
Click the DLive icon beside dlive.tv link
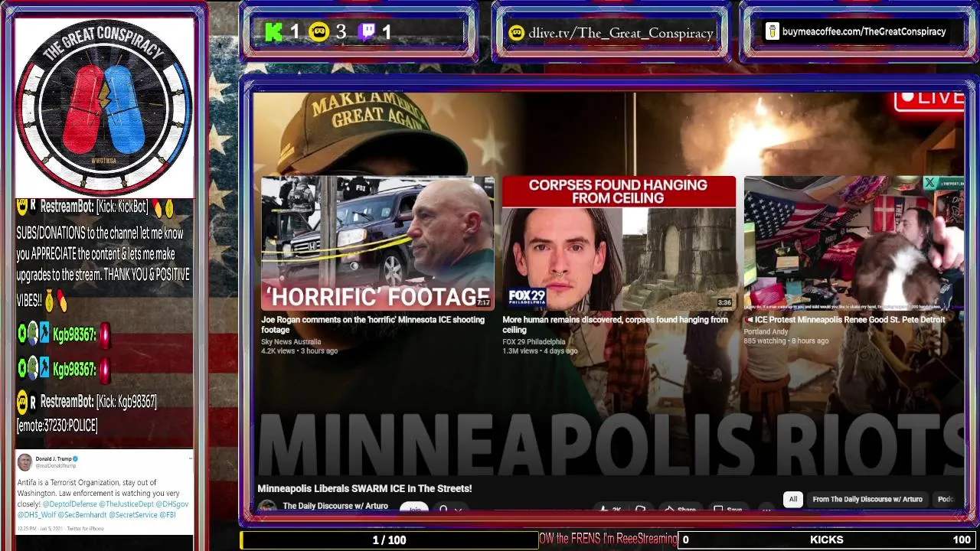[517, 33]
